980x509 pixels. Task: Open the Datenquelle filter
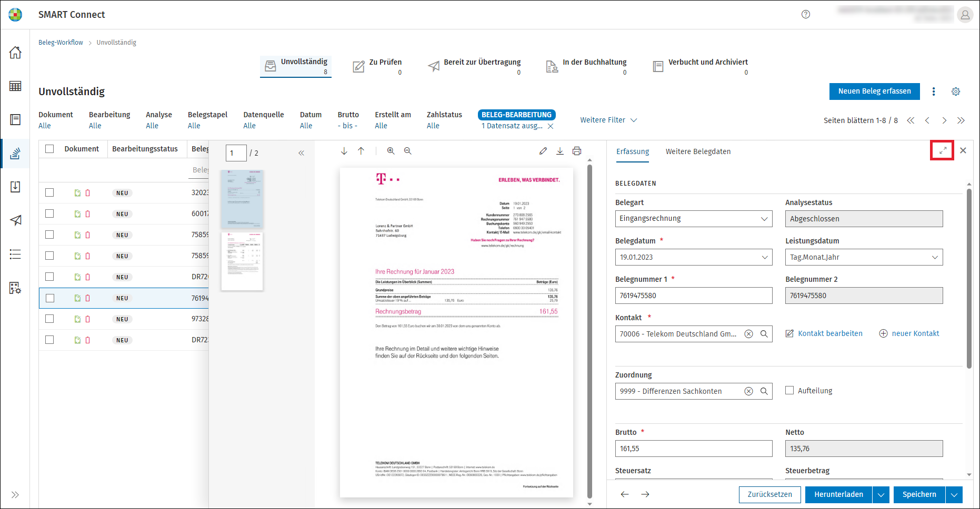(x=264, y=120)
